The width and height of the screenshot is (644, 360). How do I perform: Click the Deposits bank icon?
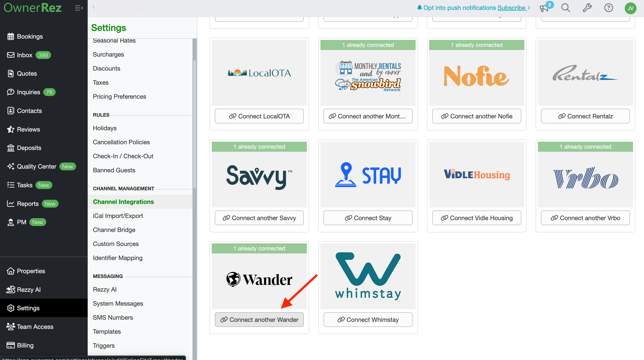click(11, 148)
